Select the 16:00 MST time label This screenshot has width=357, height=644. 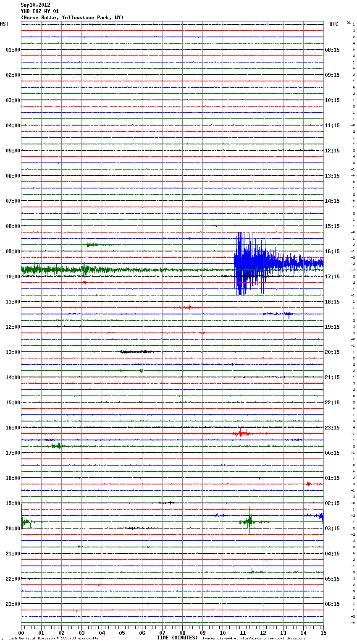13,428
